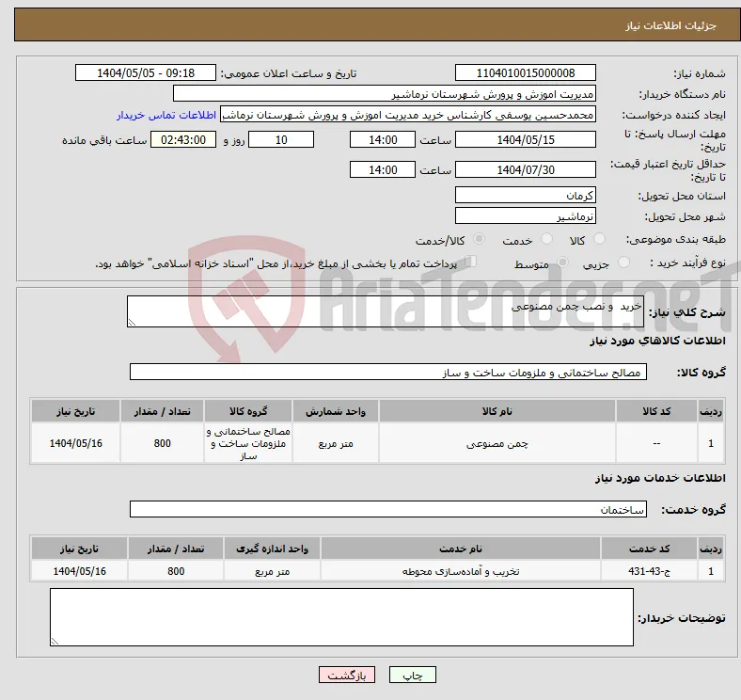
Task: Toggle the Islamic treasury payment checkbox
Action: (471, 262)
